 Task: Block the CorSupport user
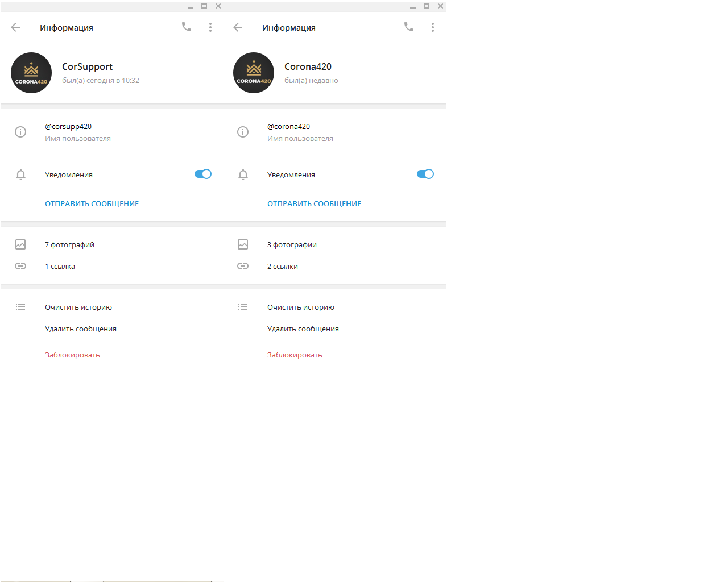coord(72,355)
